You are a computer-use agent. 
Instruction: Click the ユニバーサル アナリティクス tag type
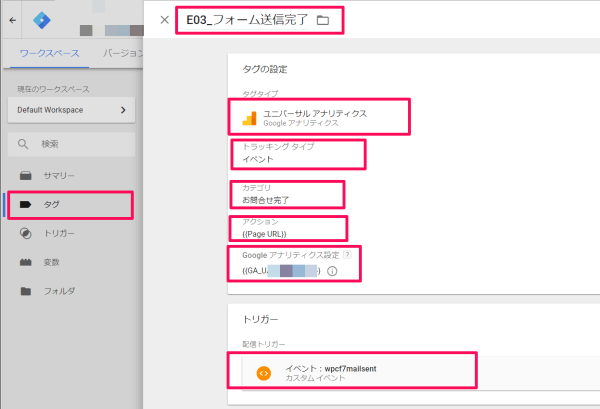[319, 117]
